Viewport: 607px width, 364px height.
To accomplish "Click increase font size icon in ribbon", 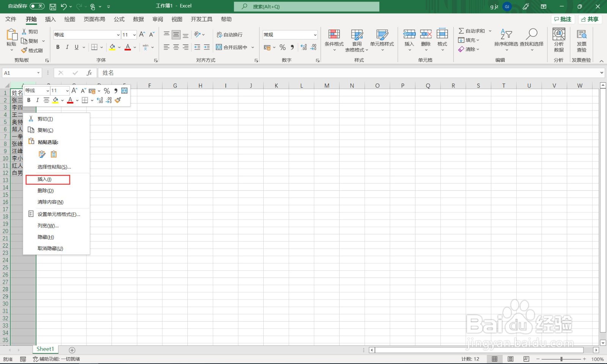I will (142, 35).
